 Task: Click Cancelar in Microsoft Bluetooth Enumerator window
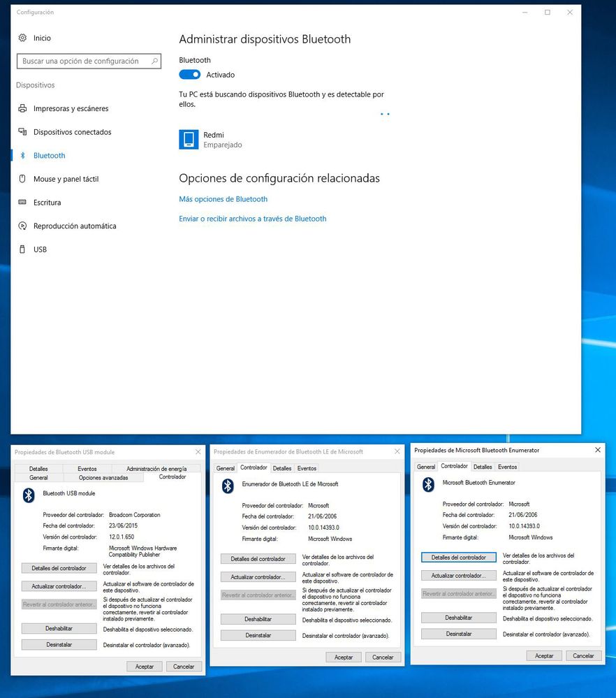[583, 655]
